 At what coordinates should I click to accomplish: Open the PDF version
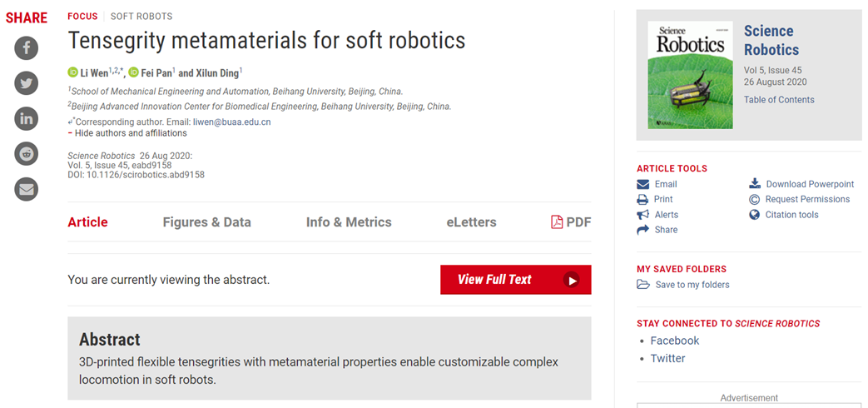(x=571, y=222)
